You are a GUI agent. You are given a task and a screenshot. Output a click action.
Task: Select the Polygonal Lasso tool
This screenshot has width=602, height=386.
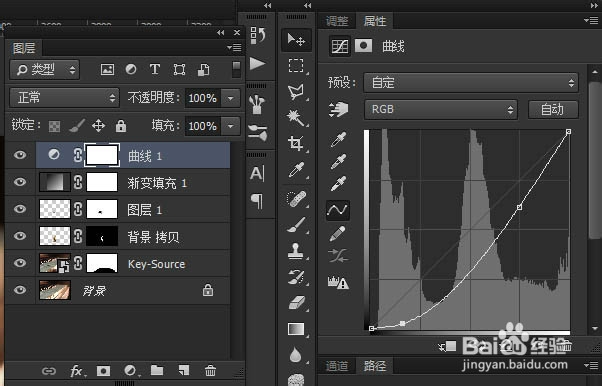point(296,91)
